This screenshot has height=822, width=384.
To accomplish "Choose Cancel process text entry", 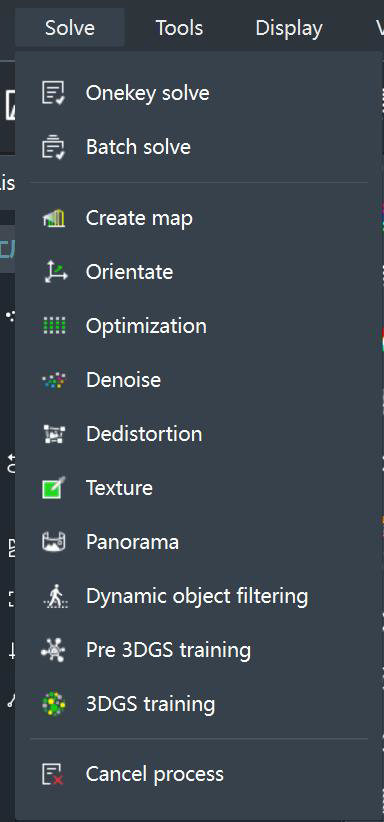I will [155, 774].
